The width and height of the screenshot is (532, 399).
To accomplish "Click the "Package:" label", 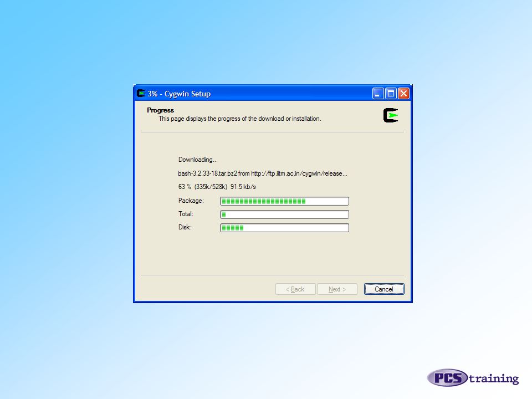I will pyautogui.click(x=191, y=201).
